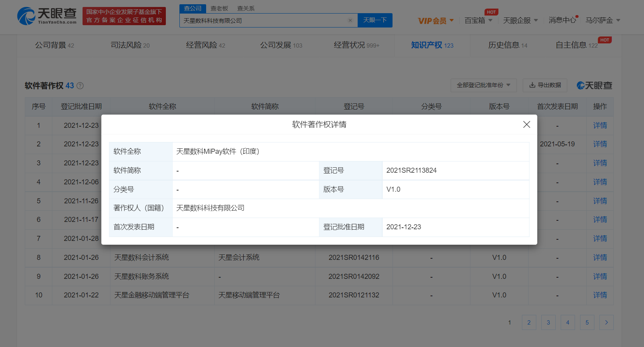Click registration number 2021SR0142092
This screenshot has height=347, width=644.
coord(354,277)
